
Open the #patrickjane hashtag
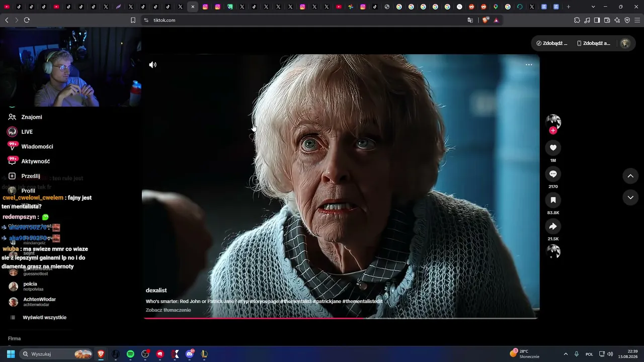(x=327, y=301)
